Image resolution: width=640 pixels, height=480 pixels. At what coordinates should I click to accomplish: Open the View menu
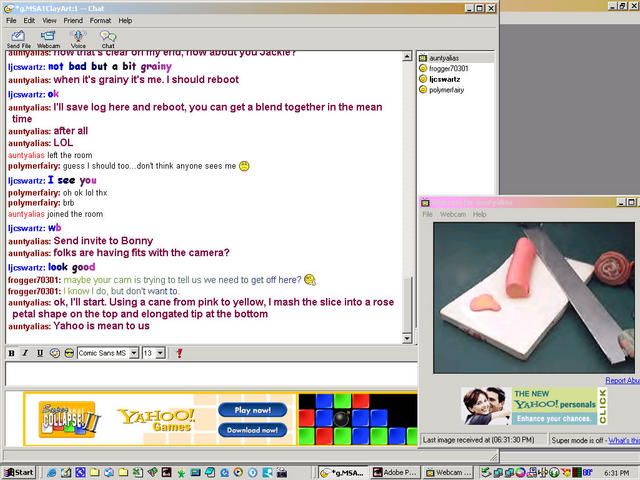(49, 20)
